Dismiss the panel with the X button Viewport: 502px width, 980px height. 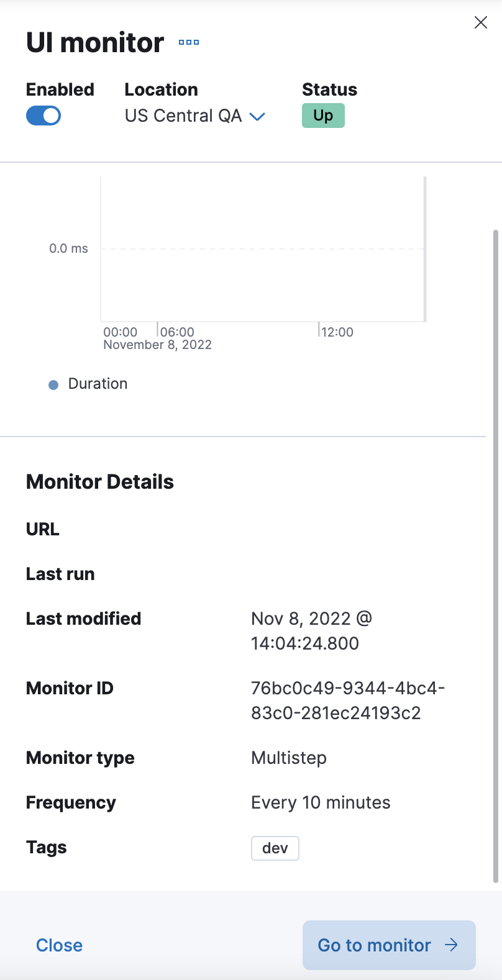tap(480, 22)
